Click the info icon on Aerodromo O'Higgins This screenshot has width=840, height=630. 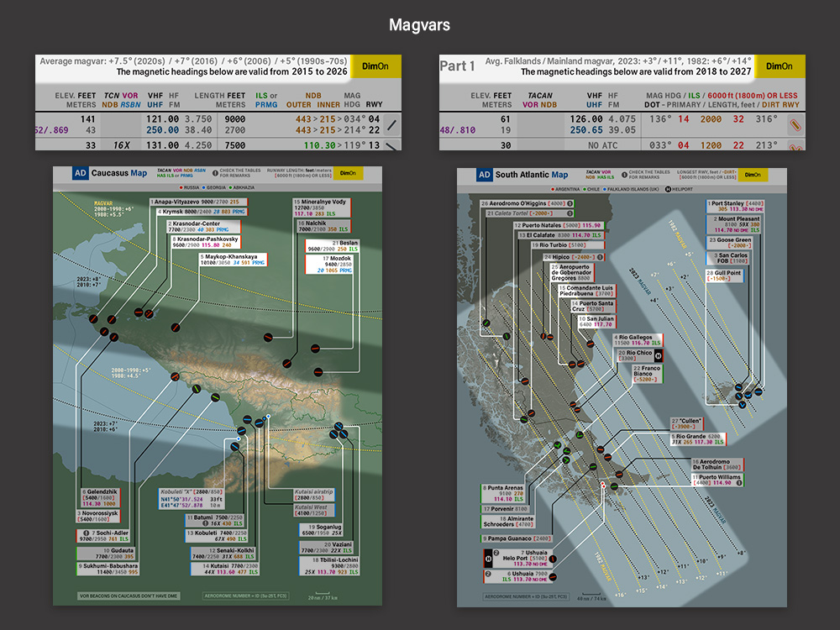click(570, 203)
